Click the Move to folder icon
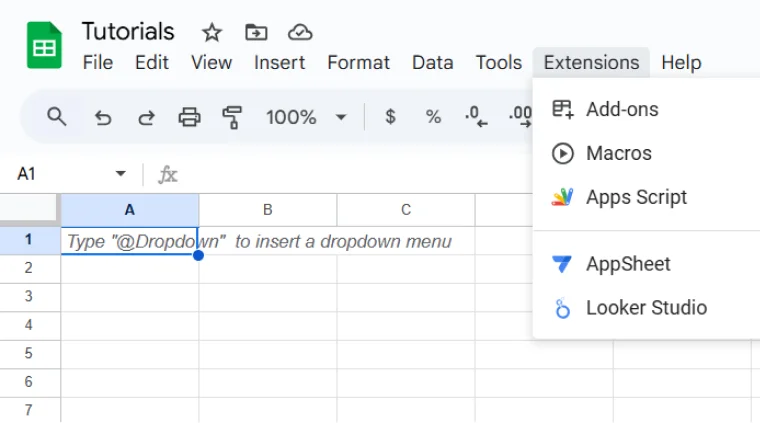The image size is (760, 423). (256, 32)
